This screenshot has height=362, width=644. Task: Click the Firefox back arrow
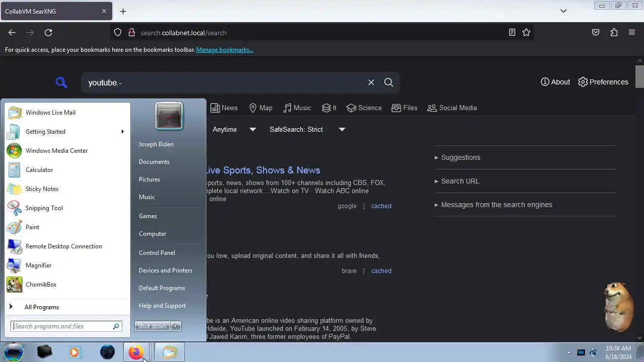click(x=12, y=32)
